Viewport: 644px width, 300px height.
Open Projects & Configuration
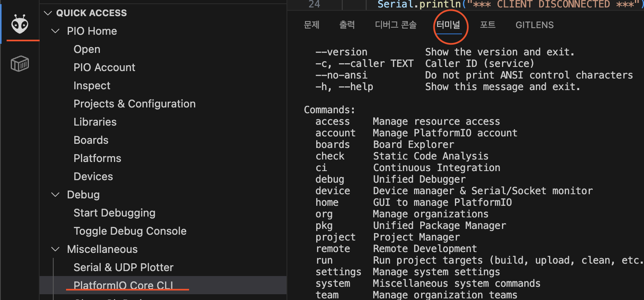pyautogui.click(x=135, y=104)
